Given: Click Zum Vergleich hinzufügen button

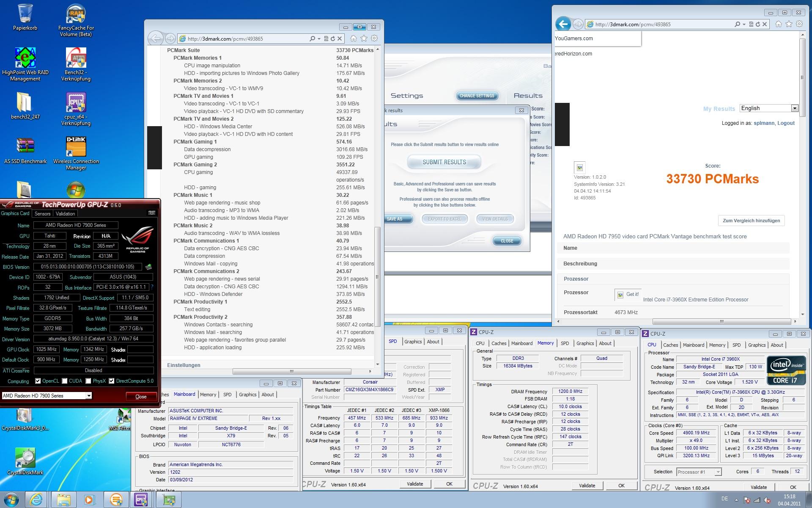Looking at the screenshot, I should [751, 221].
